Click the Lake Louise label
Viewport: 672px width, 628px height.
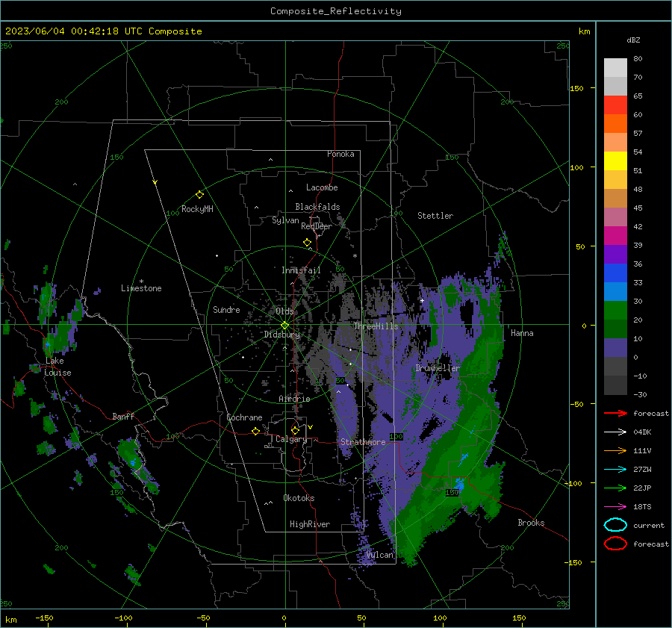coord(57,367)
